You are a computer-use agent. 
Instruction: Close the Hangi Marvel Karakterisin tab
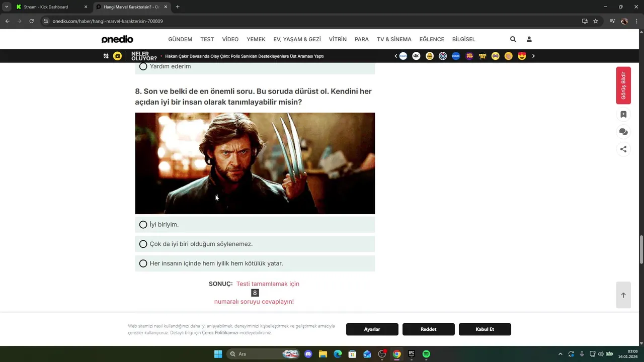166,7
